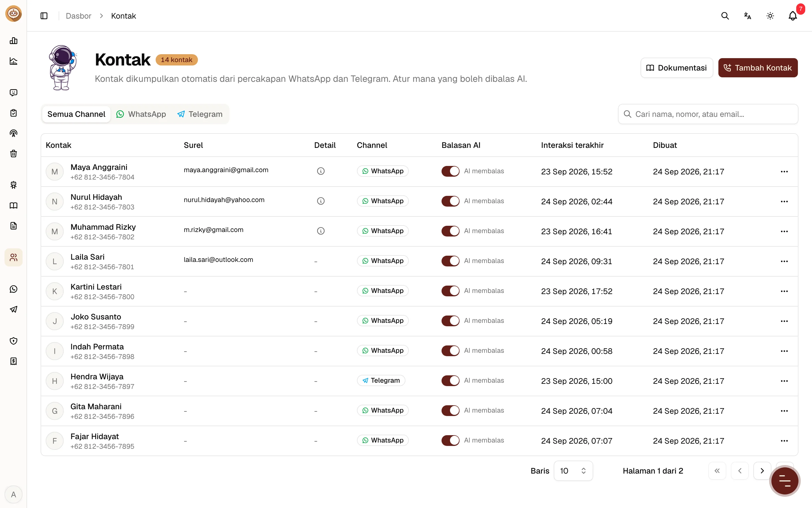Viewport: 812px width, 508px height.
Task: Switch to the Telegram tab
Action: tap(200, 114)
